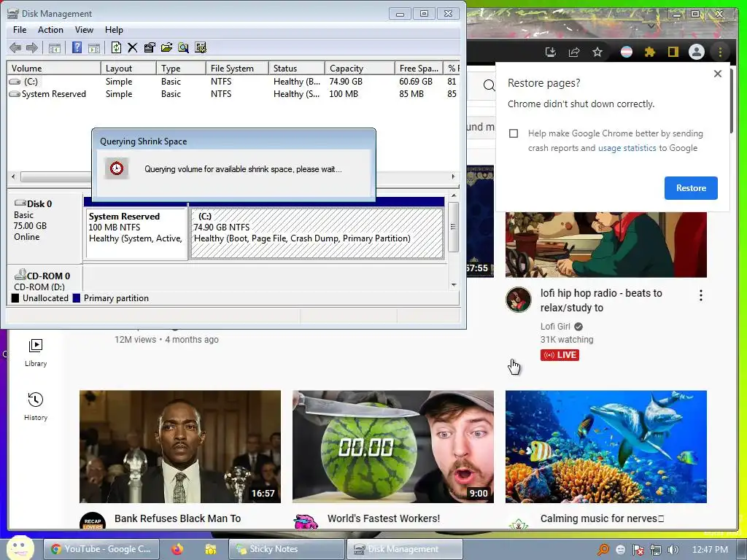
Task: Open the View menu
Action: (x=84, y=29)
